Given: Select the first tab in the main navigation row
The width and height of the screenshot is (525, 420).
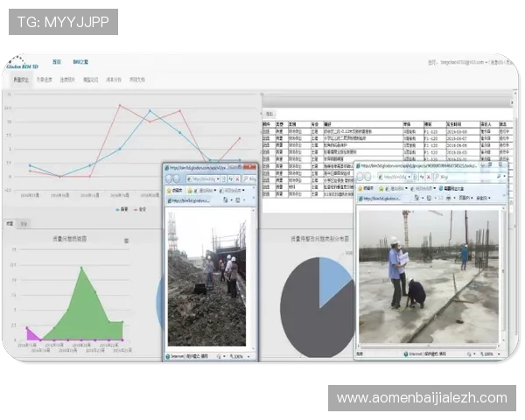Looking at the screenshot, I should (x=21, y=80).
